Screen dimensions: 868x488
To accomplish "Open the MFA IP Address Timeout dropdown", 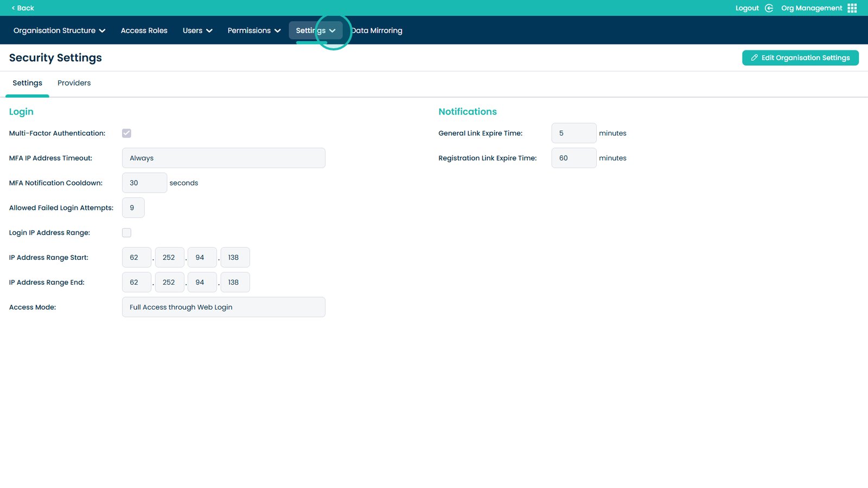I will coord(224,158).
